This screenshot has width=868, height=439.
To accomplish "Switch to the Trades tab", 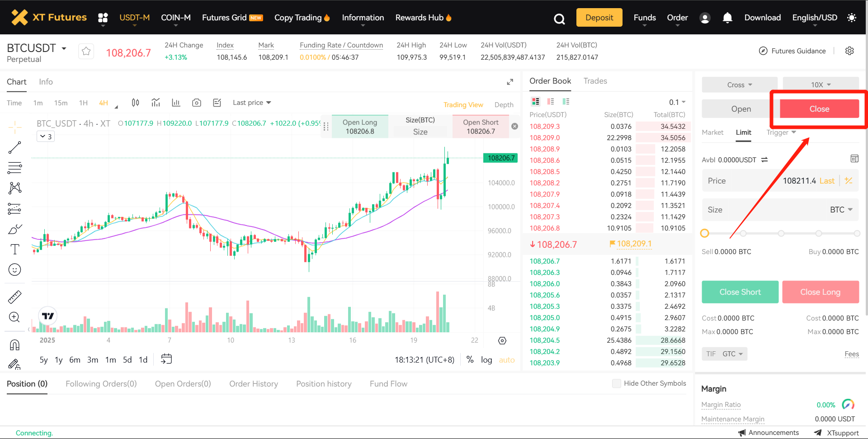I will (x=595, y=81).
